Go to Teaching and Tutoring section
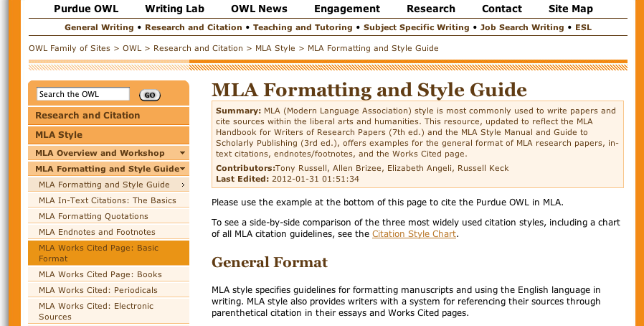This screenshot has height=326, width=644. coord(303,27)
